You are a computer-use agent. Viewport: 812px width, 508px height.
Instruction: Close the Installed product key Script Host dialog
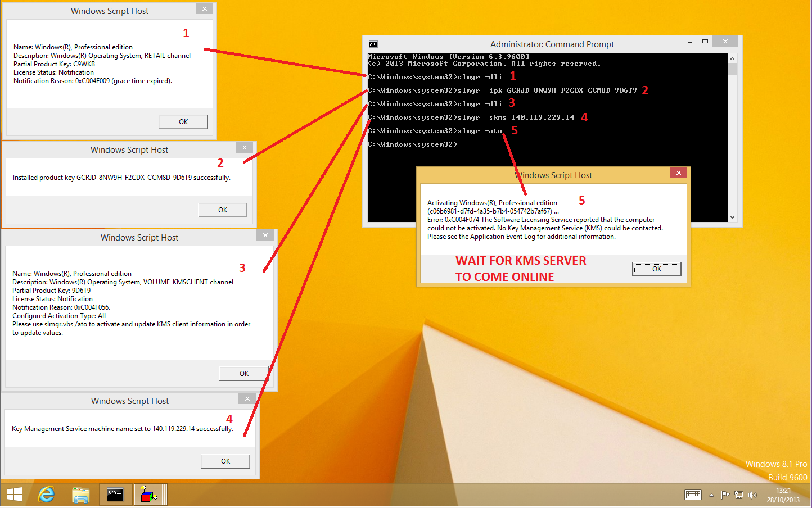click(245, 147)
